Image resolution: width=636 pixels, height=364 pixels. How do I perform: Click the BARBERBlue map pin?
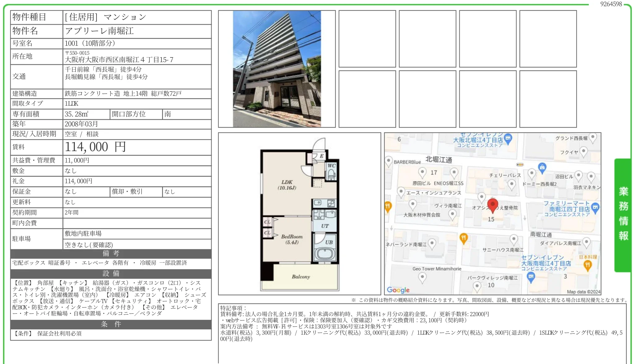click(x=389, y=161)
